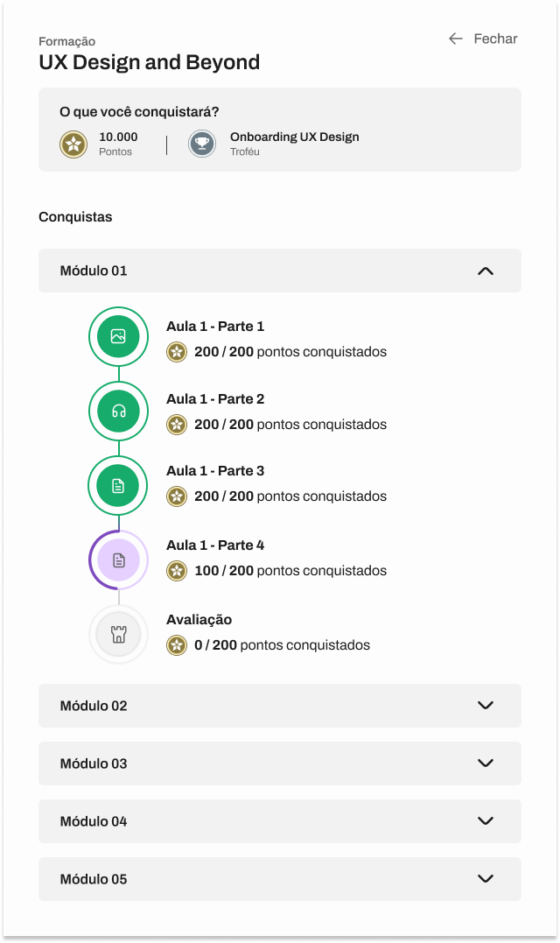Viewport: 560px width, 943px height.
Task: Open the Módulo 04 accordion
Action: tap(280, 821)
